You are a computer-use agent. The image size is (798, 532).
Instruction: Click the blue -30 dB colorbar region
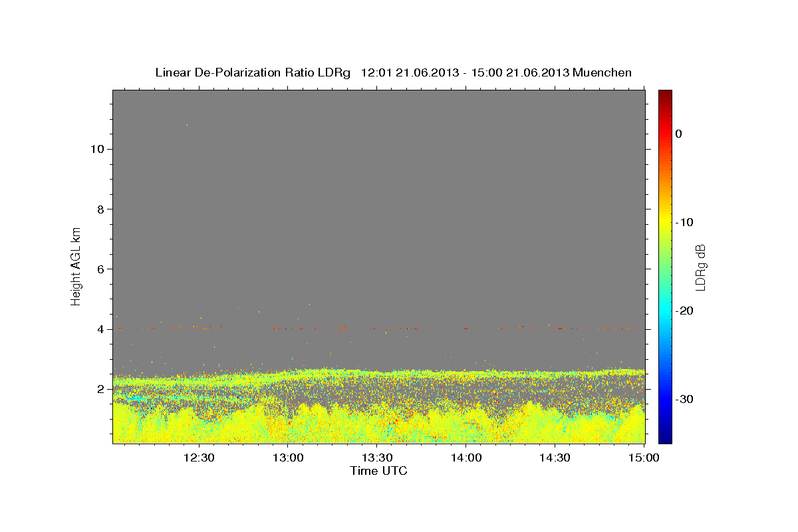point(665,399)
